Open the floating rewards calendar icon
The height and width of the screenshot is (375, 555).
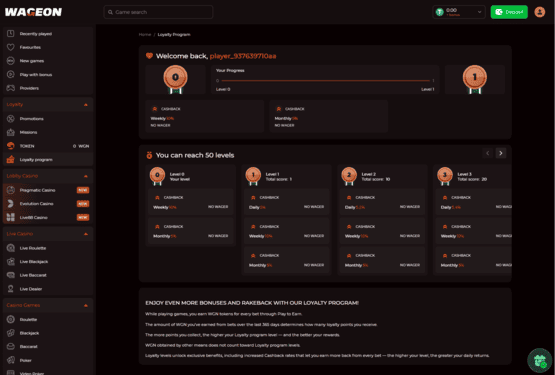[539, 360]
